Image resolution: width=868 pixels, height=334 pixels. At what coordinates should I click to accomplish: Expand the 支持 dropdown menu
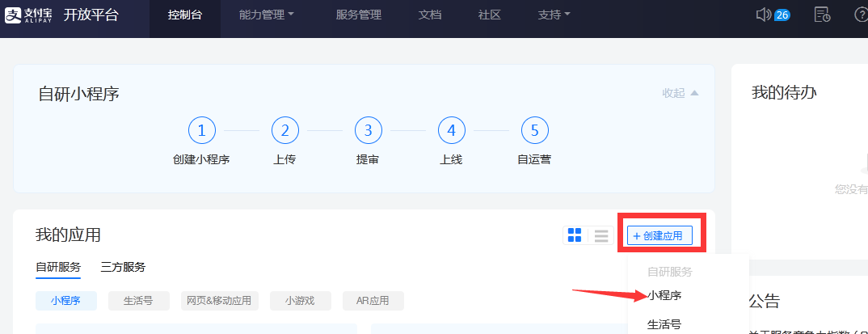554,15
